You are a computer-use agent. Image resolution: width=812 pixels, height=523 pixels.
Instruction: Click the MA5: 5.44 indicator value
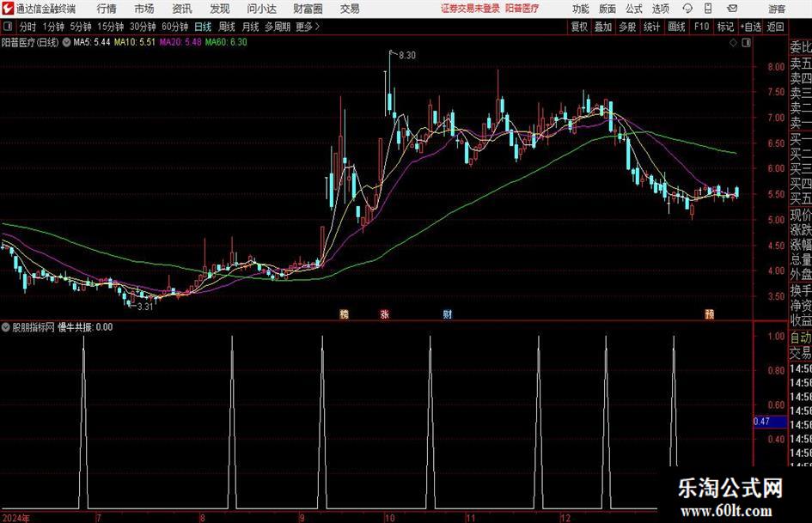pyautogui.click(x=92, y=42)
